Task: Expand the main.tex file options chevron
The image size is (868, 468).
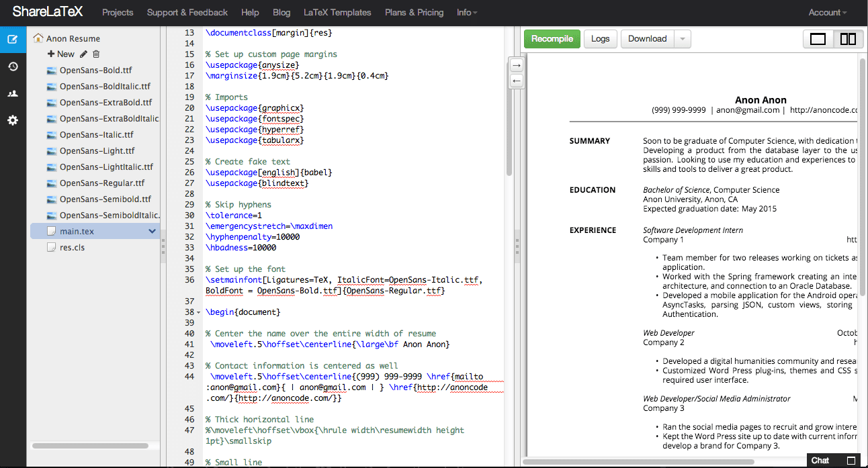Action: point(152,231)
